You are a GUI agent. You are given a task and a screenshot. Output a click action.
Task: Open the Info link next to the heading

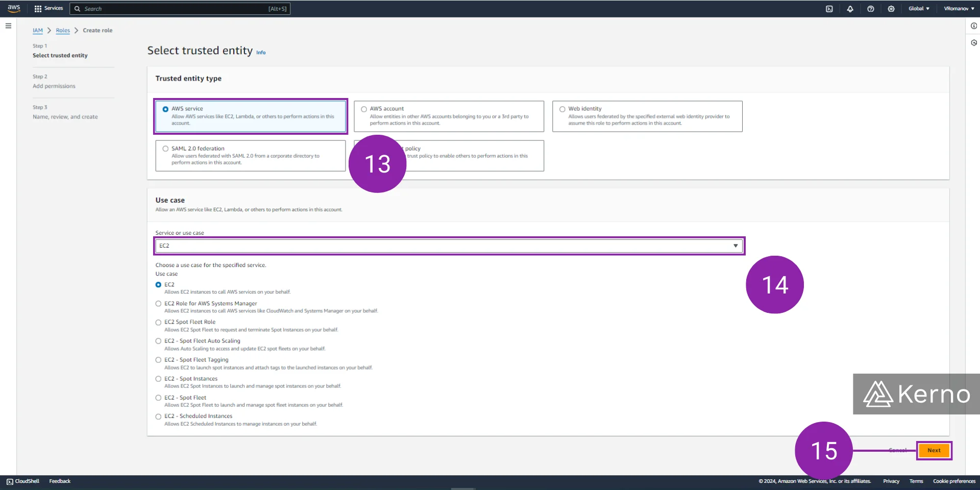pos(261,53)
